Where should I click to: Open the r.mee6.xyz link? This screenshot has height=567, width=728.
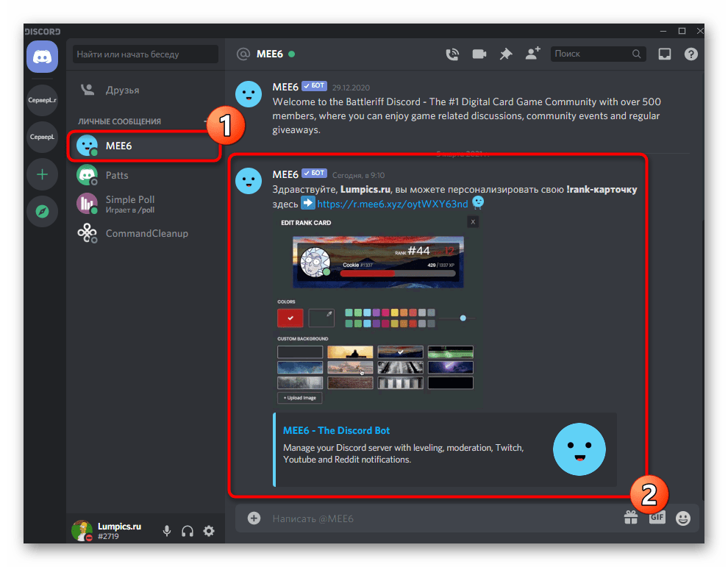point(392,204)
